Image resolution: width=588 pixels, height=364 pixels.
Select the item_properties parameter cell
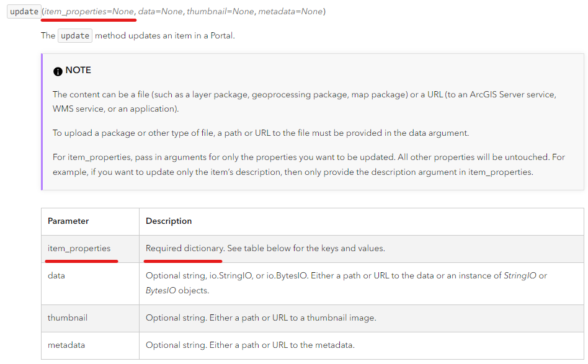79,248
